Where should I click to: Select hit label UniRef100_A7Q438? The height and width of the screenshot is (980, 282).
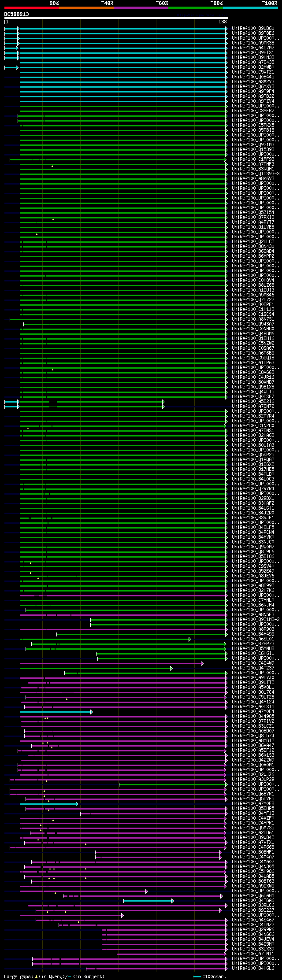tap(253, 63)
